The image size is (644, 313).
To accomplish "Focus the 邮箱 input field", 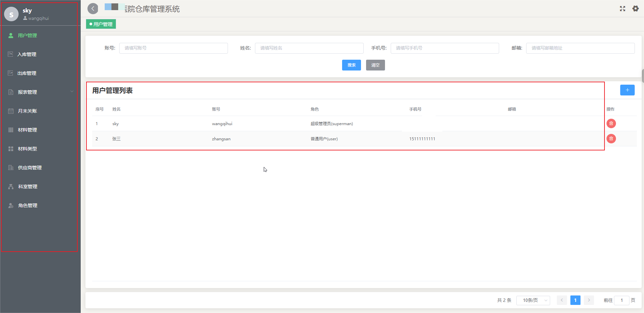I will click(x=580, y=48).
